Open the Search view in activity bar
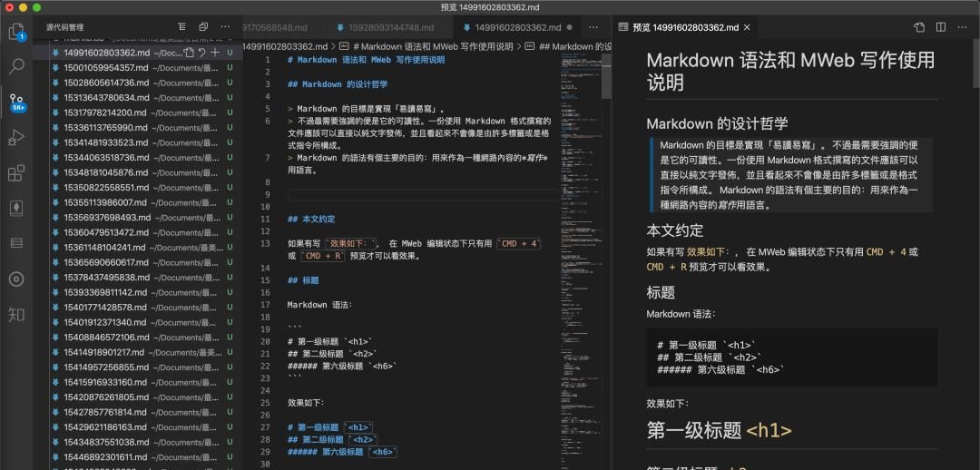Screen dimensions: 980x470 (x=16, y=66)
